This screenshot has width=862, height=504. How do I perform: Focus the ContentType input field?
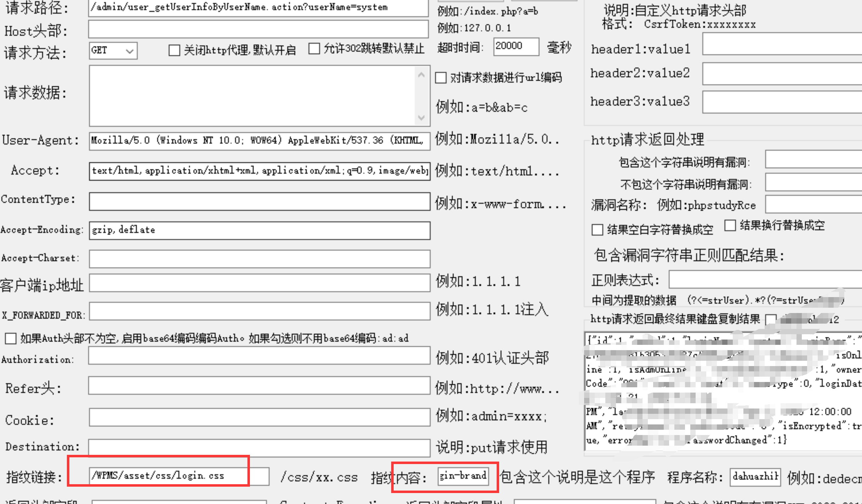coord(260,202)
